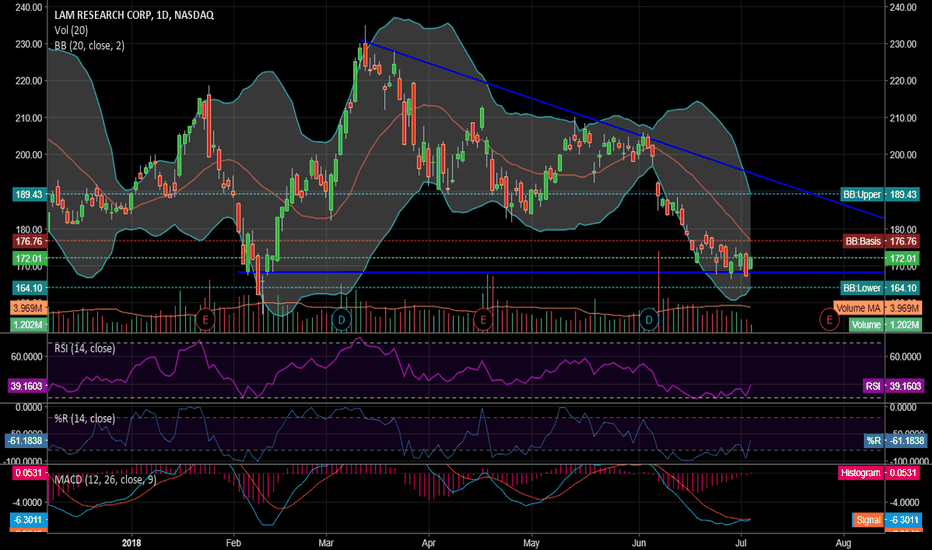Viewport: 932px width, 550px height.
Task: Click the 2018 label on the time axis
Action: tap(131, 543)
